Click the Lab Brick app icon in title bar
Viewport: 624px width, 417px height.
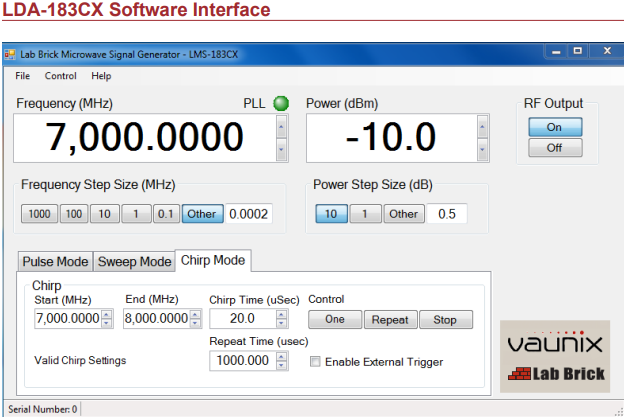pos(10,54)
